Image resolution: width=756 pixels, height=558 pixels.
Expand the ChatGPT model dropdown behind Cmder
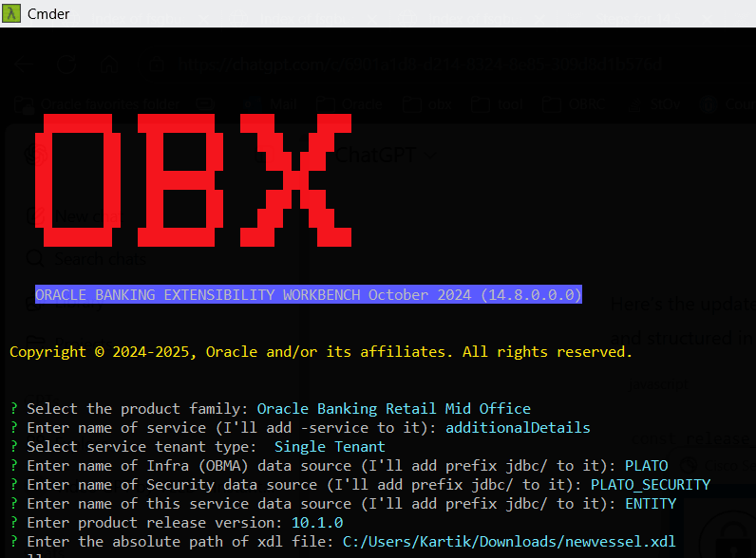pyautogui.click(x=386, y=156)
